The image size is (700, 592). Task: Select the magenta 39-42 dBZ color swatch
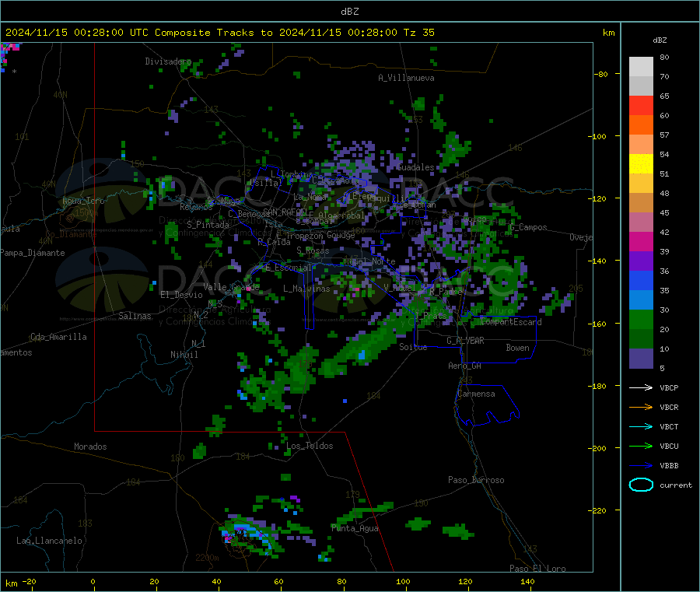coord(641,241)
